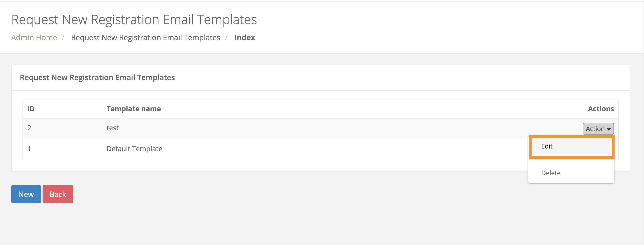The image size is (644, 245).
Task: Click the caret arrow on Action button
Action: click(608, 129)
